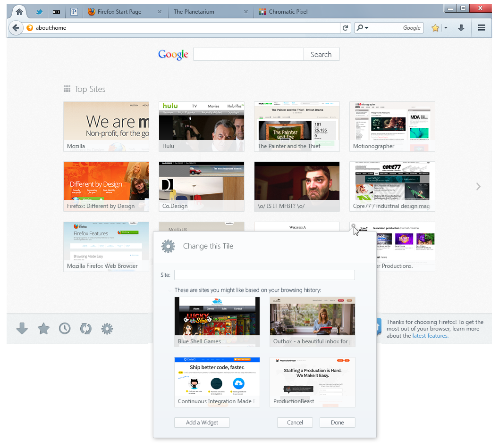Screen dimensions: 499x448
Task: Open Bookmarks star in bottom bar
Action: (x=43, y=328)
